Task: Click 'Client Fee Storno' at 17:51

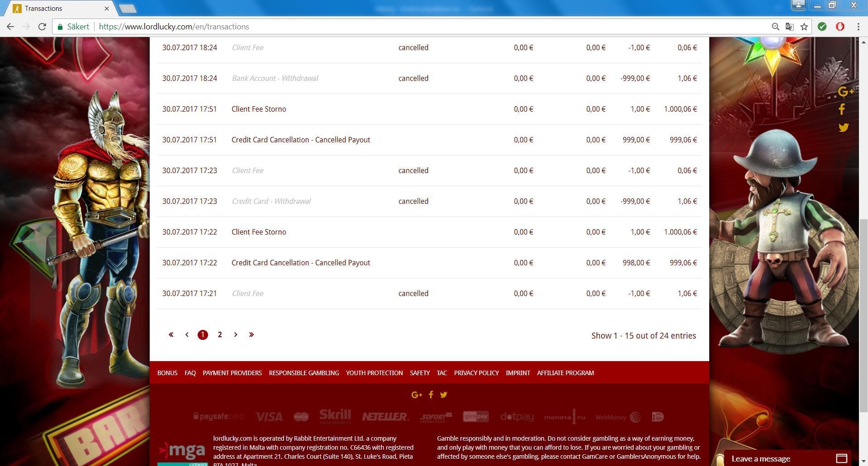Action: pos(259,109)
